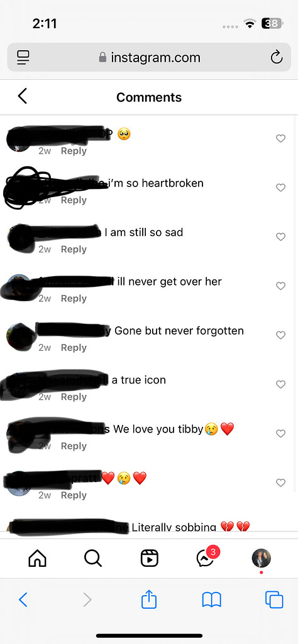Viewport: 298px width, 644px height.
Task: Reply to "ill never get over her" comment
Action: point(74,299)
